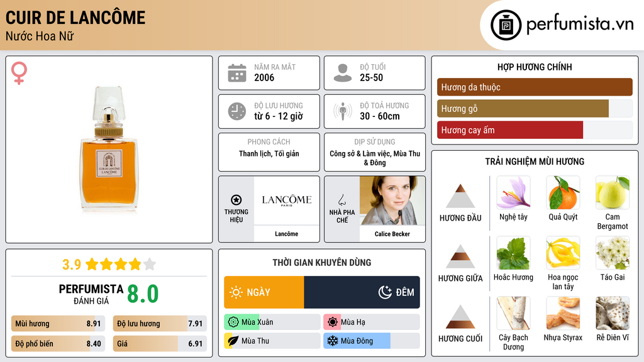Expand the Hương Đầu top notes pyramid
Screen dimensions: 644x362
click(x=460, y=197)
